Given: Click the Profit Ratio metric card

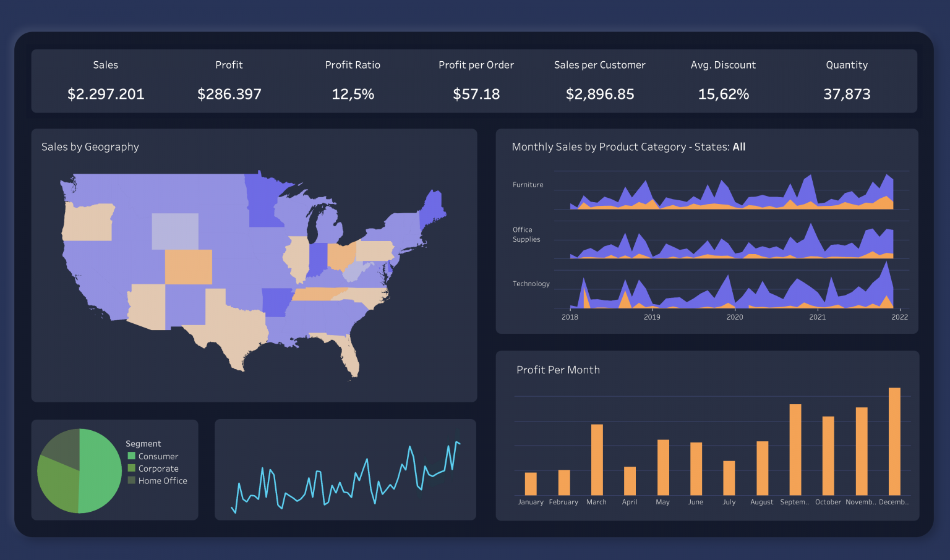Looking at the screenshot, I should point(353,81).
